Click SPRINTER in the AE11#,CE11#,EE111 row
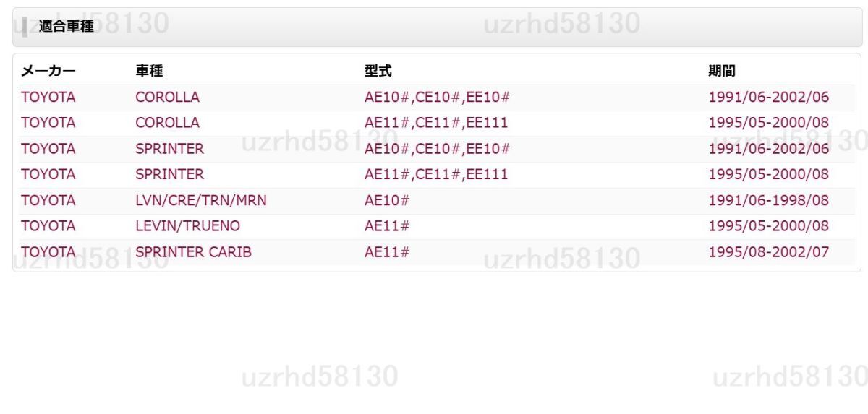The image size is (868, 414). tap(169, 174)
